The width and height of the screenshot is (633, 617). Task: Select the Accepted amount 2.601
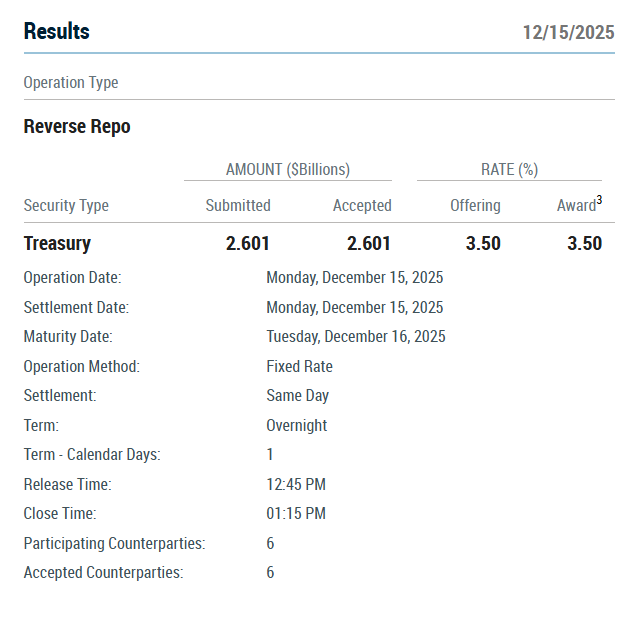click(x=369, y=243)
